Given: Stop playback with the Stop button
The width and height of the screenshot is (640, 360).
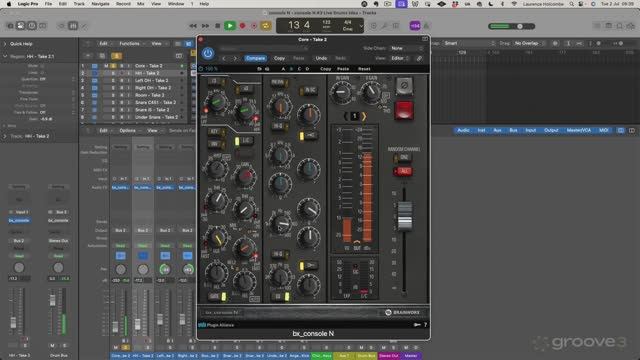Looking at the screenshot, I should point(218,26).
